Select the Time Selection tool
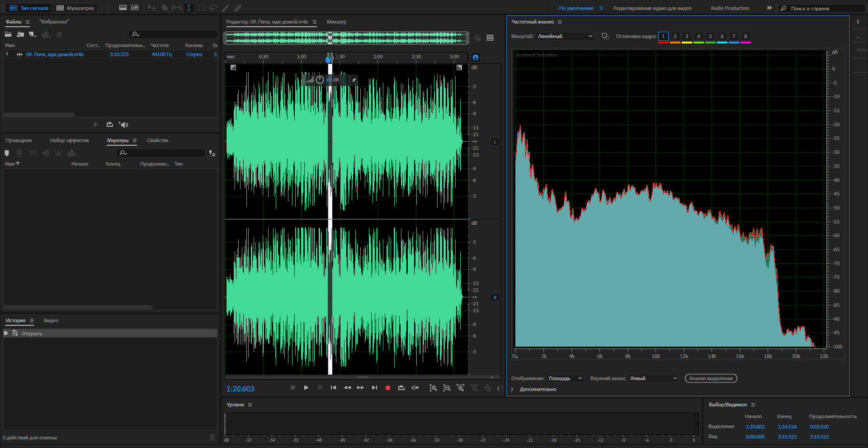 click(189, 8)
